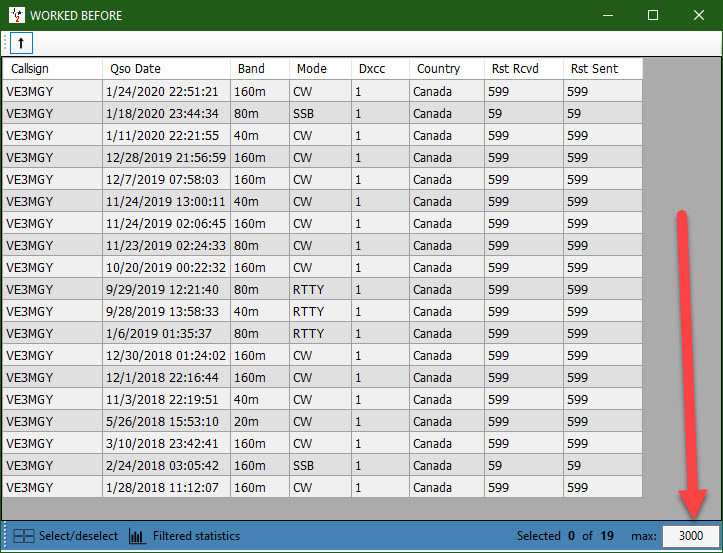Minimize the Worked Before window

point(608,15)
